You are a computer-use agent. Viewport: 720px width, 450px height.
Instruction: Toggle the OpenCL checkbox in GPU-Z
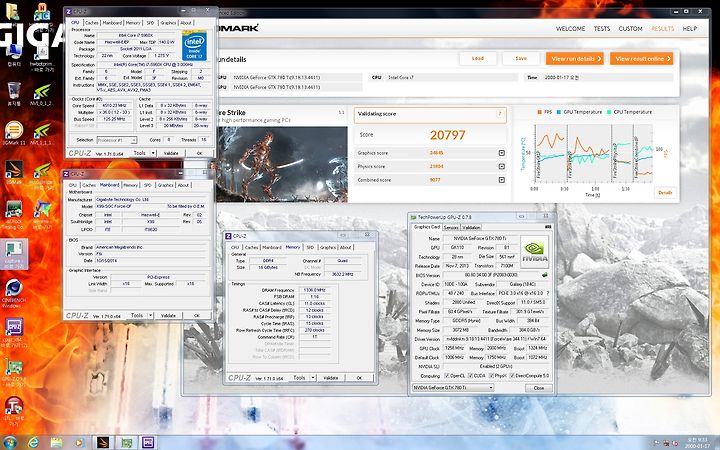point(447,376)
